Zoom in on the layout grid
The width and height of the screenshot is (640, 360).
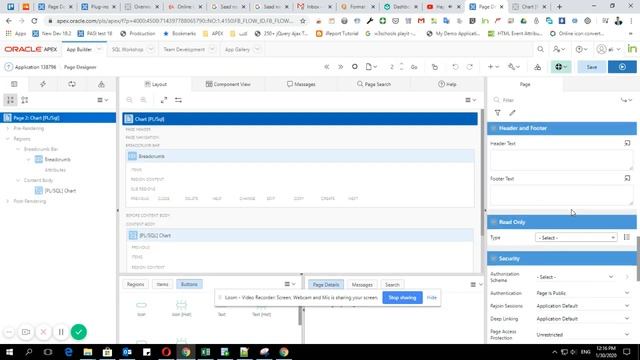pyautogui.click(x=143, y=100)
